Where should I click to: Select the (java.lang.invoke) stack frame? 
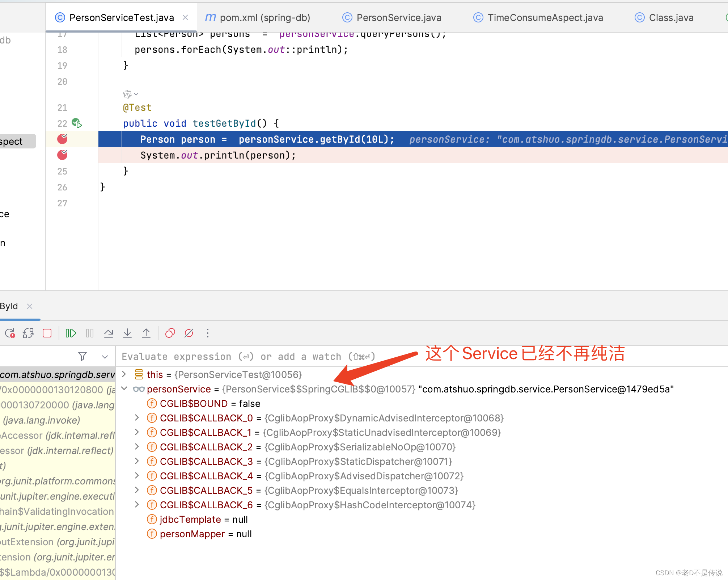point(58,420)
